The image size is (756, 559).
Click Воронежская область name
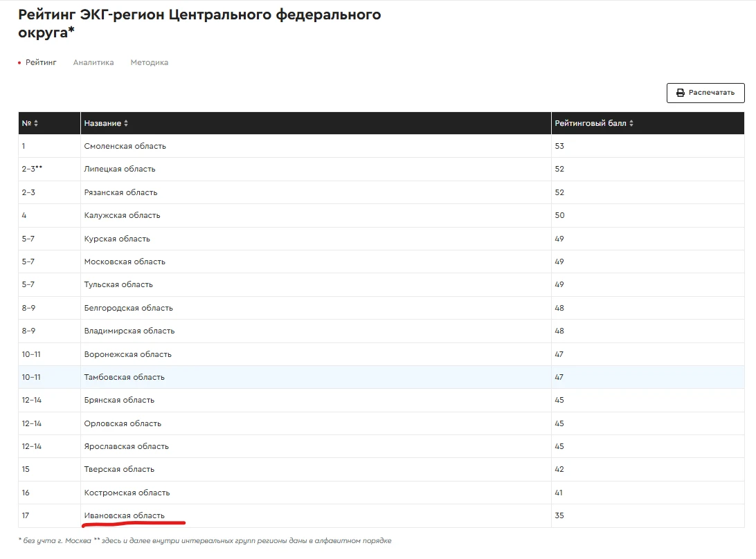pos(128,354)
